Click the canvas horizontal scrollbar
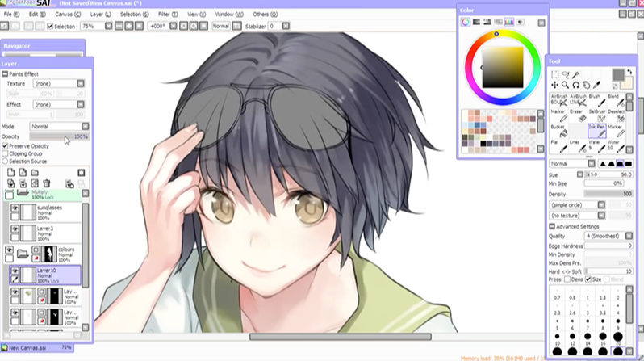The height and width of the screenshot is (361, 644). [341, 337]
